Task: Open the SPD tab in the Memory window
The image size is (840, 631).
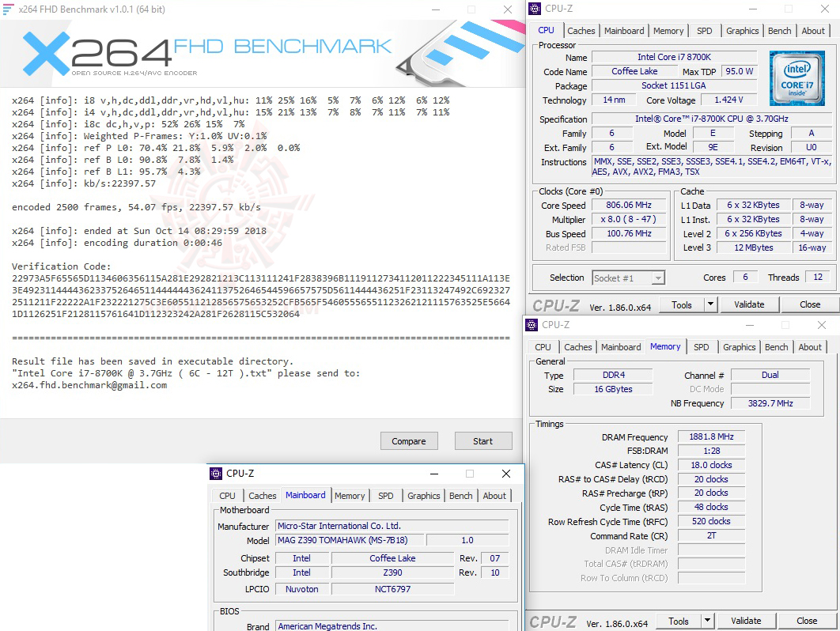Action: (x=702, y=346)
